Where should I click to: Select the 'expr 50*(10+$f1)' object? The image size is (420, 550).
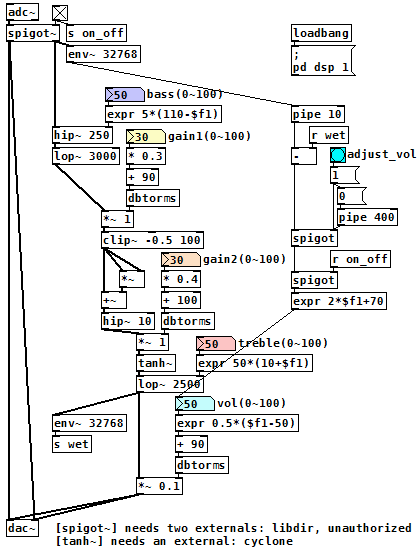254,363
